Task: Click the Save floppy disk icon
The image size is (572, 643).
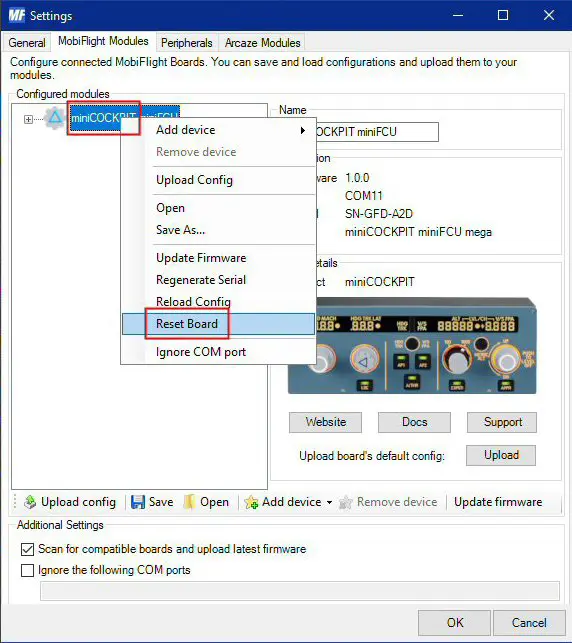Action: click(138, 502)
